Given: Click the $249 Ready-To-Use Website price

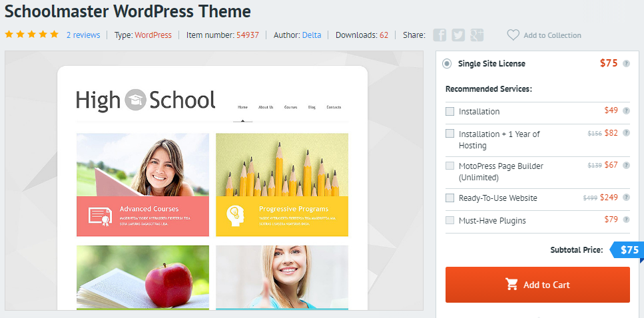Looking at the screenshot, I should click(x=609, y=198).
